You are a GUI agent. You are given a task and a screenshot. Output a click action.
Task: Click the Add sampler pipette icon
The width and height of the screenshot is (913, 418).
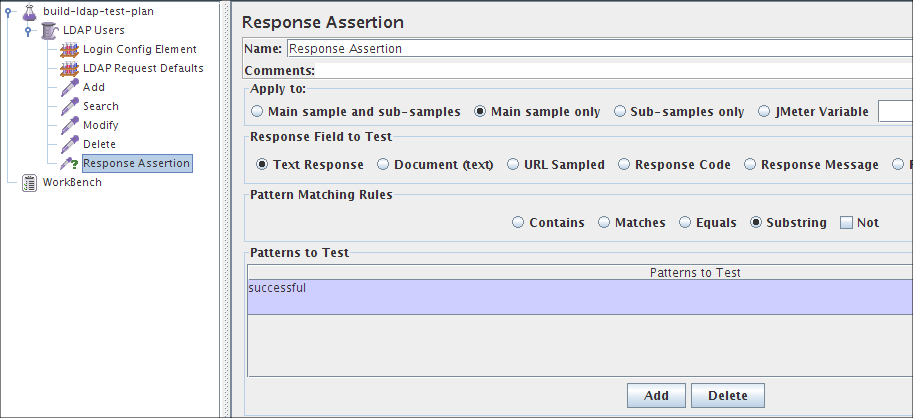[69, 87]
